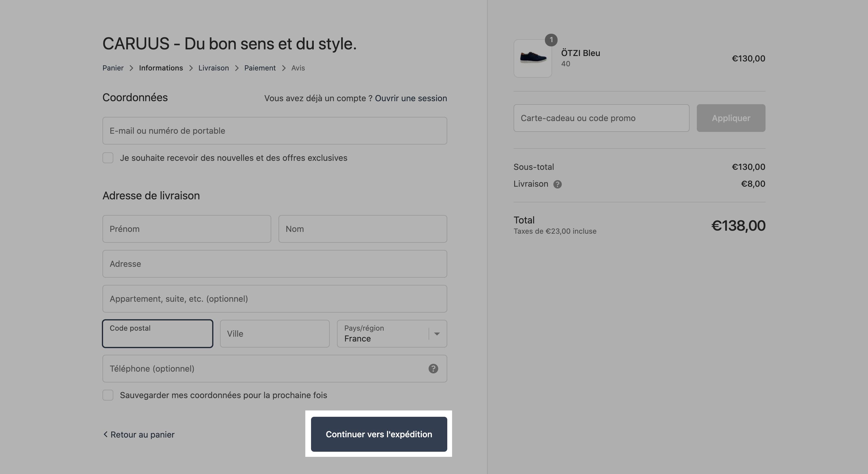This screenshot has height=474, width=868.
Task: Click the back arrow beside Retour au panier
Action: [x=105, y=434]
